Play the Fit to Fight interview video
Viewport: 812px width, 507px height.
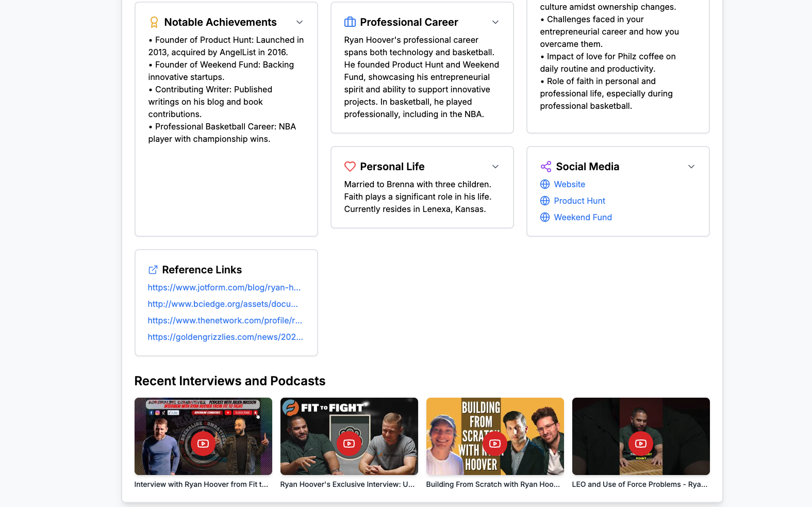(x=349, y=444)
